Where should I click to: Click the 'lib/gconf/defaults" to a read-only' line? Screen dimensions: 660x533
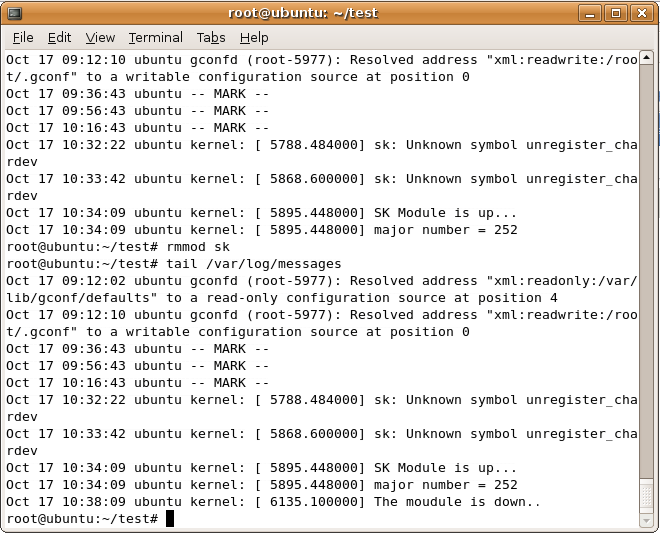click(x=282, y=298)
